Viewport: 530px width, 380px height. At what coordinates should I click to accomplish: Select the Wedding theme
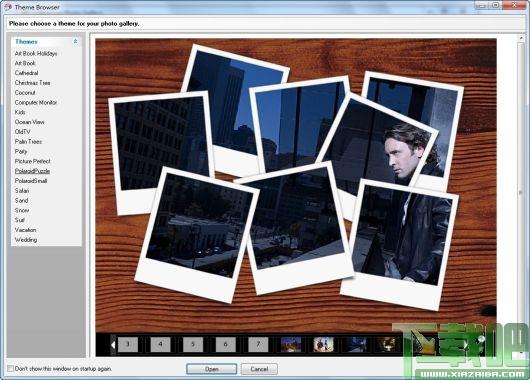pos(26,240)
